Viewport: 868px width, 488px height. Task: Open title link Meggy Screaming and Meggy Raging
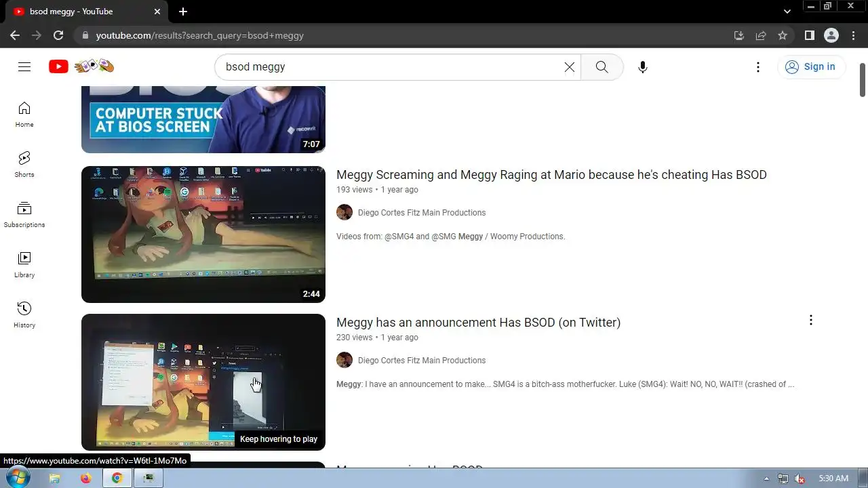(x=551, y=175)
